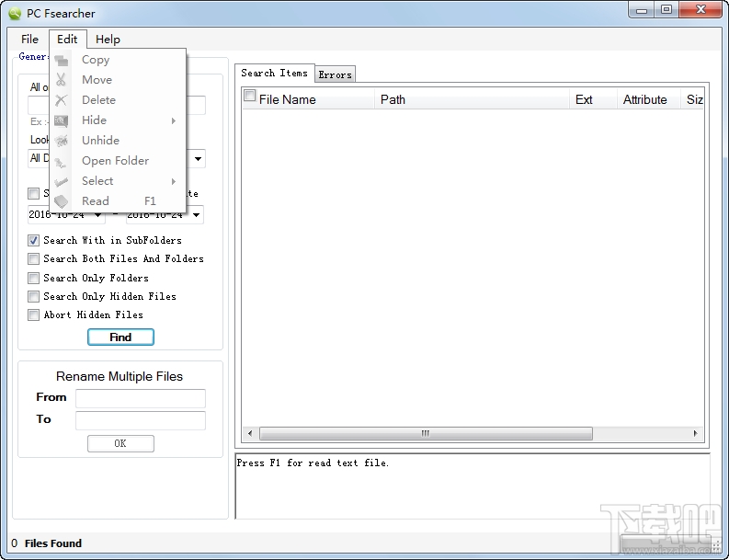This screenshot has width=729, height=560.
Task: Close the open Edit menu
Action: coord(67,39)
